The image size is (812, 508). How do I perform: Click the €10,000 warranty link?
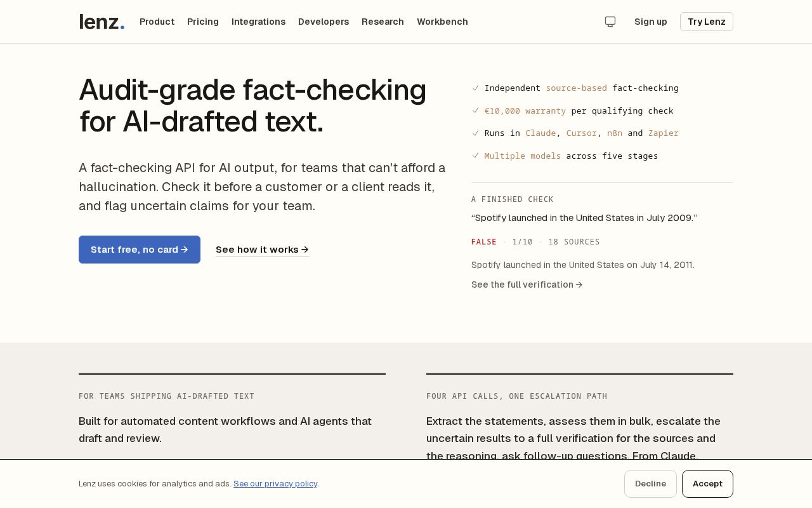(x=525, y=110)
